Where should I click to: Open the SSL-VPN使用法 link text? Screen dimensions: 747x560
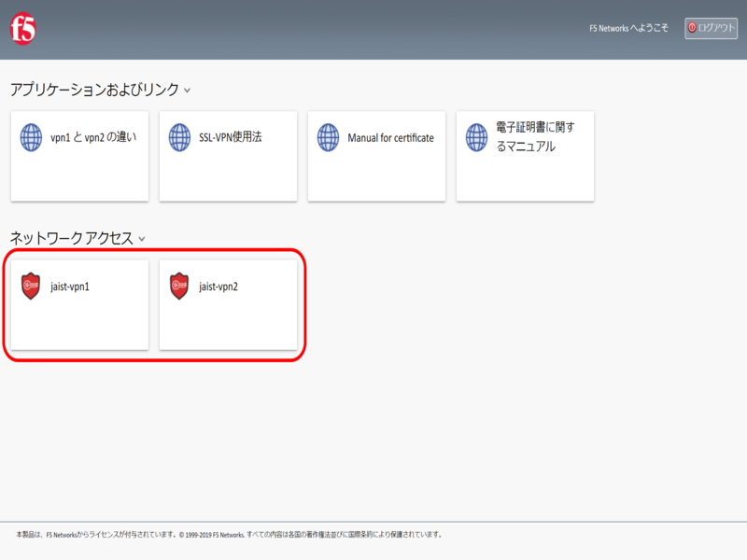pyautogui.click(x=230, y=138)
